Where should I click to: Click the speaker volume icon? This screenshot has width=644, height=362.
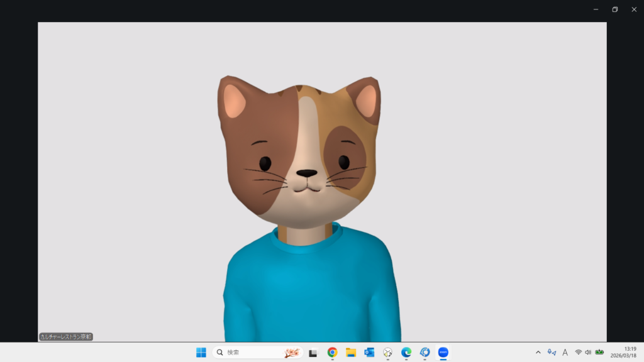click(x=588, y=353)
